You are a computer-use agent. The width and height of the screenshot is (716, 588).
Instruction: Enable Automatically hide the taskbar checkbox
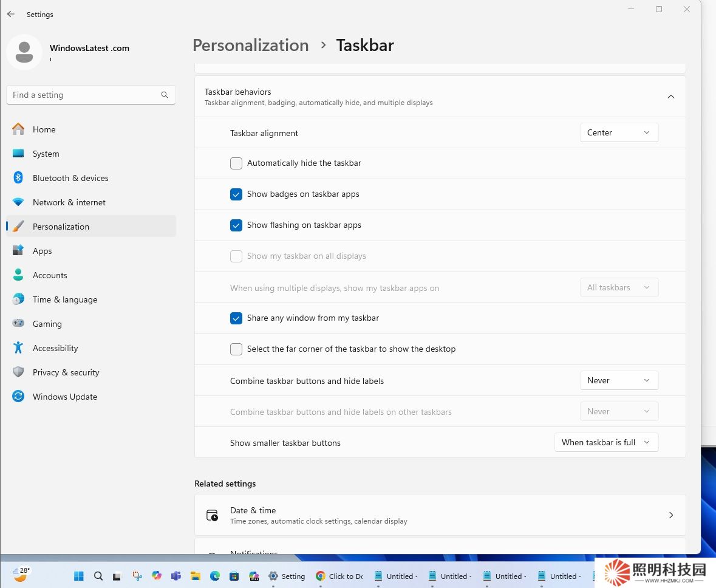click(x=236, y=163)
